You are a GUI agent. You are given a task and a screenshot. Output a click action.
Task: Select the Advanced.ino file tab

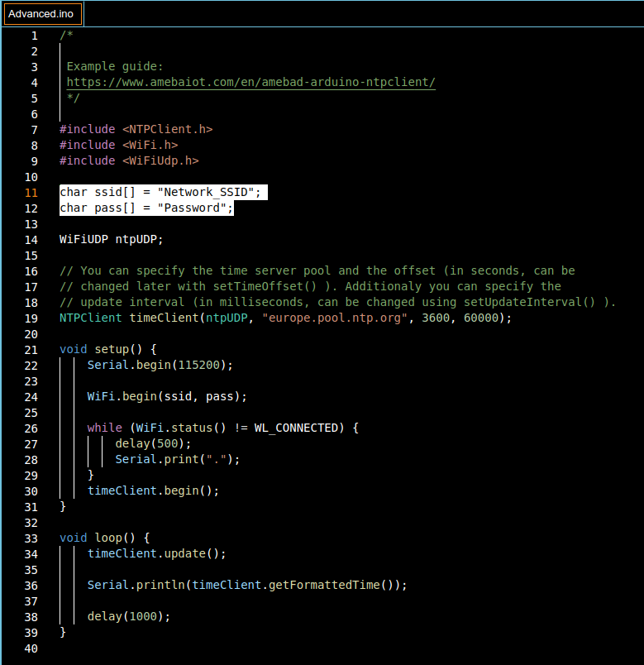click(x=42, y=13)
